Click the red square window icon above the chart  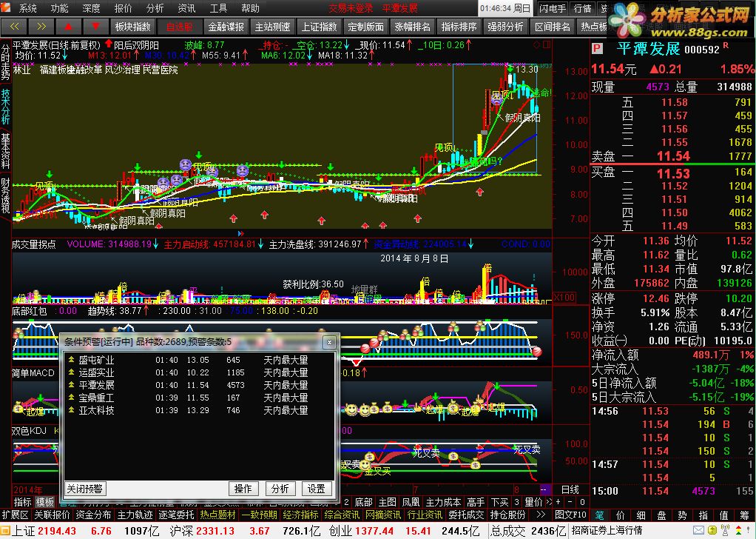tap(546, 45)
